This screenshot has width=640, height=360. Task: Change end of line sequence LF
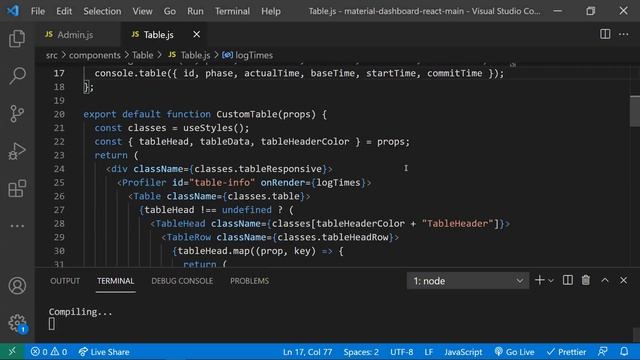pos(429,352)
